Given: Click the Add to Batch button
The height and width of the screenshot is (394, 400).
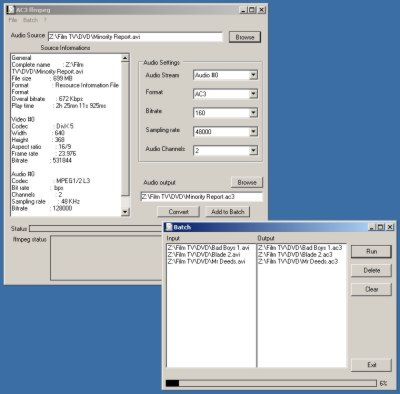Looking at the screenshot, I should coord(228,212).
